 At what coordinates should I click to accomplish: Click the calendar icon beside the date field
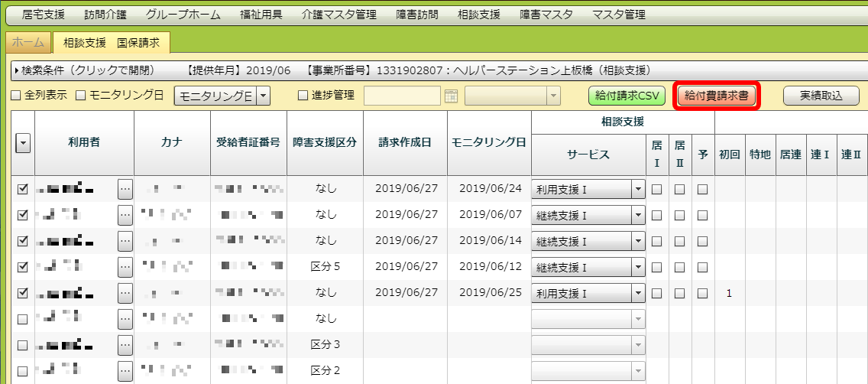451,96
